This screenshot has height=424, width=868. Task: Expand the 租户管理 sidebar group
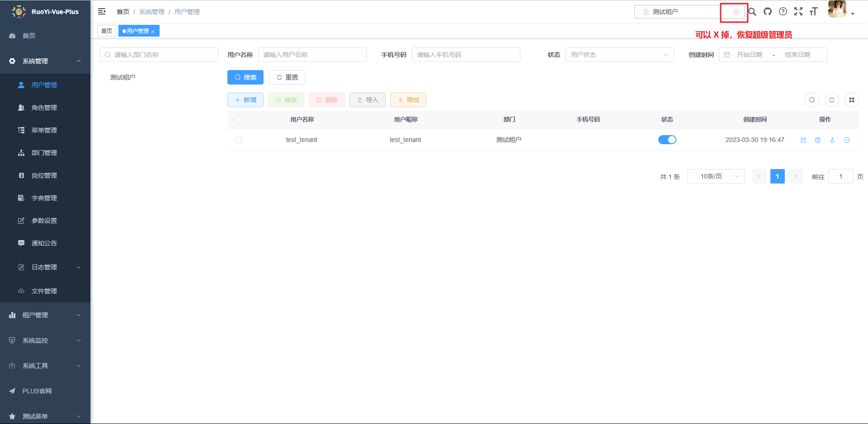[x=45, y=315]
